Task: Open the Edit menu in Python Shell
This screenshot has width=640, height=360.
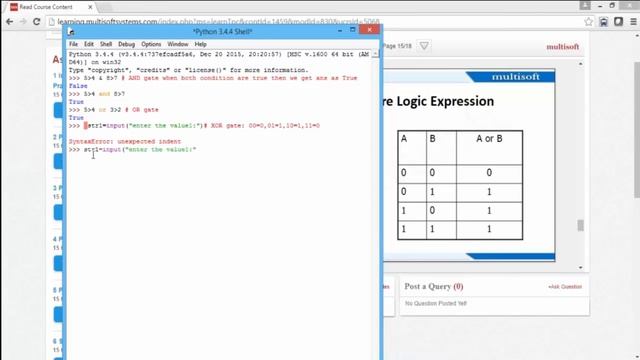Action: [x=89, y=44]
